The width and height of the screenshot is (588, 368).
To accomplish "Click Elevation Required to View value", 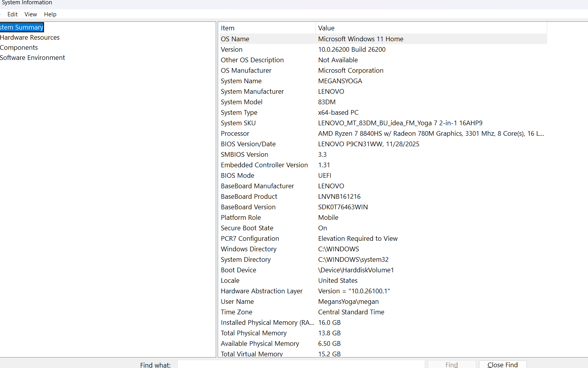I will tap(357, 238).
